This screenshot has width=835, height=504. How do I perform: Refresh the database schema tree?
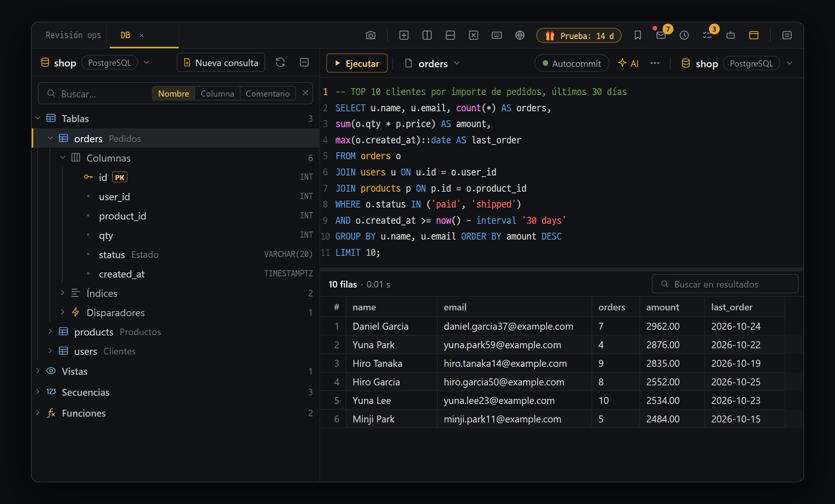pos(280,63)
